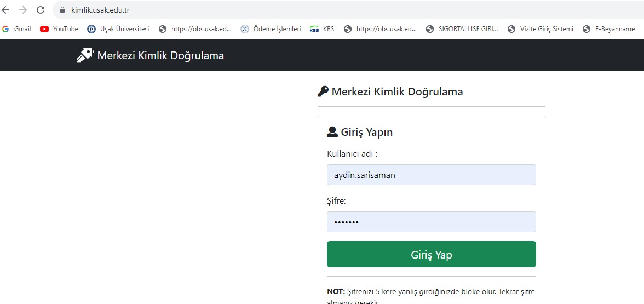
Task: Click Merkezi Kimlik Doğrulama header title
Action: click(x=160, y=55)
